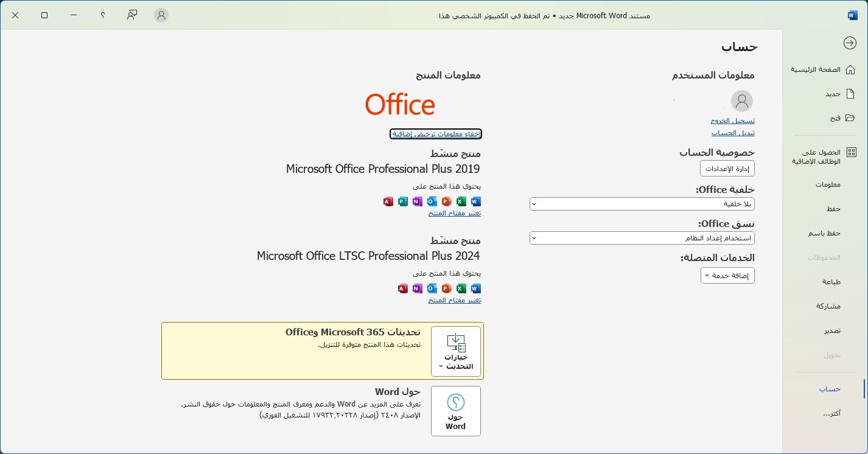The height and width of the screenshot is (454, 868).
Task: Click the open folder icon in the sidebar
Action: pos(852,118)
